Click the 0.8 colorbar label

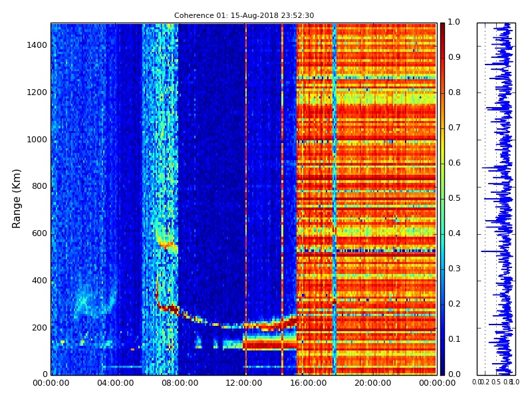tap(454, 92)
